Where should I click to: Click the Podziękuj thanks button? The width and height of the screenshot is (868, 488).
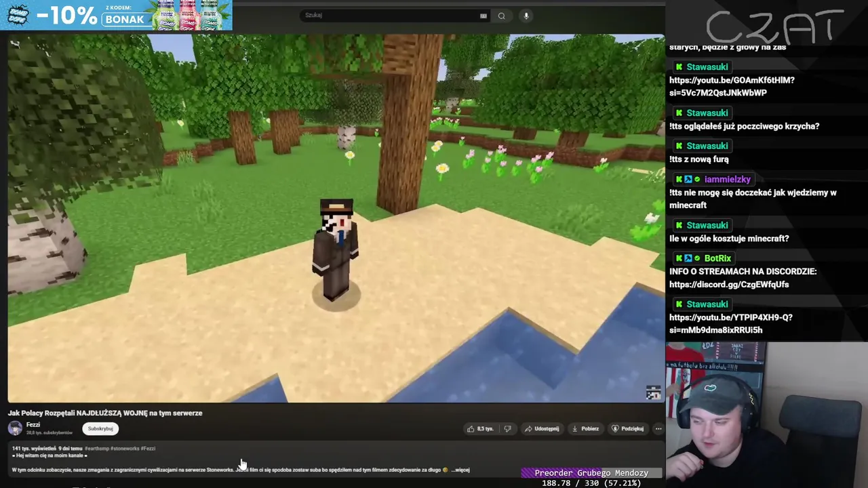tap(628, 429)
